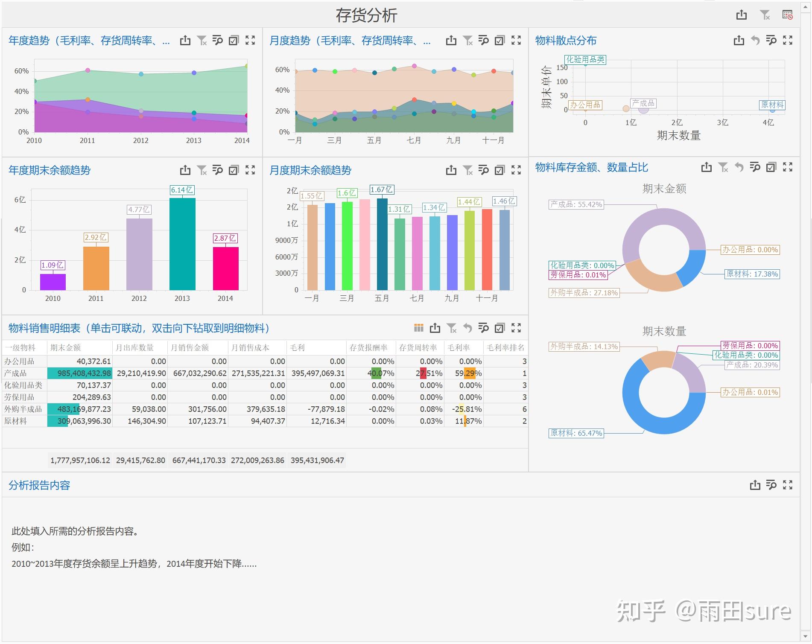Clear all filters using the dashboard-level filter icon
Viewport: 812px width, 644px height.
(x=765, y=15)
